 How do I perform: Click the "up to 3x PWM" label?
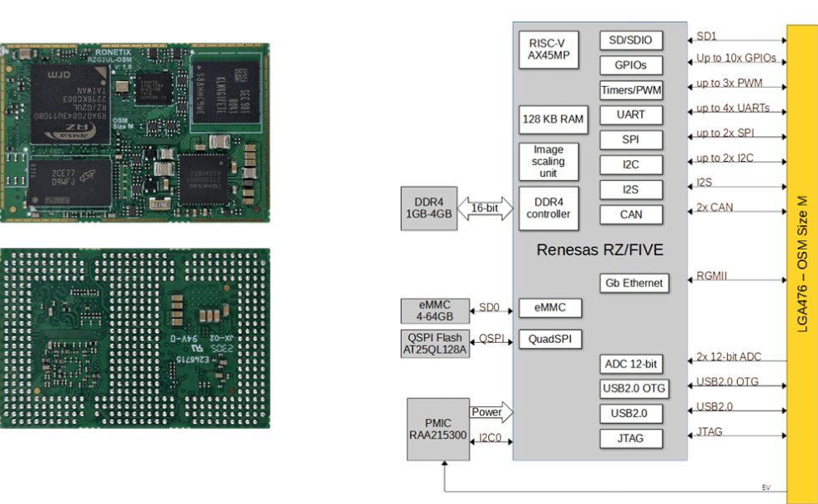tap(730, 83)
